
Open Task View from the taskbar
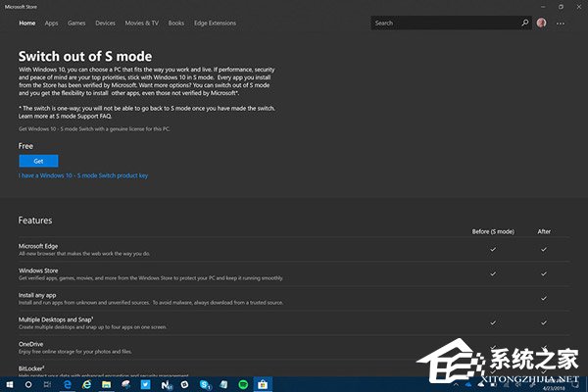click(x=48, y=384)
